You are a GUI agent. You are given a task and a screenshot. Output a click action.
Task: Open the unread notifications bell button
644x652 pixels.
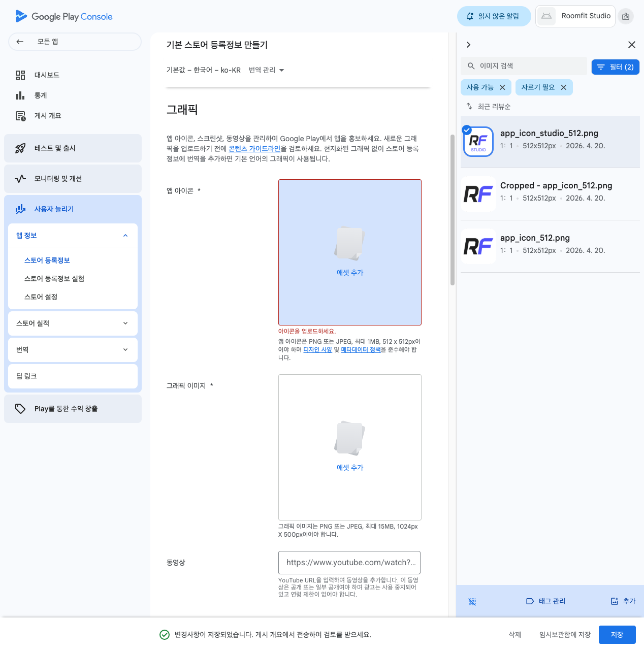click(494, 16)
